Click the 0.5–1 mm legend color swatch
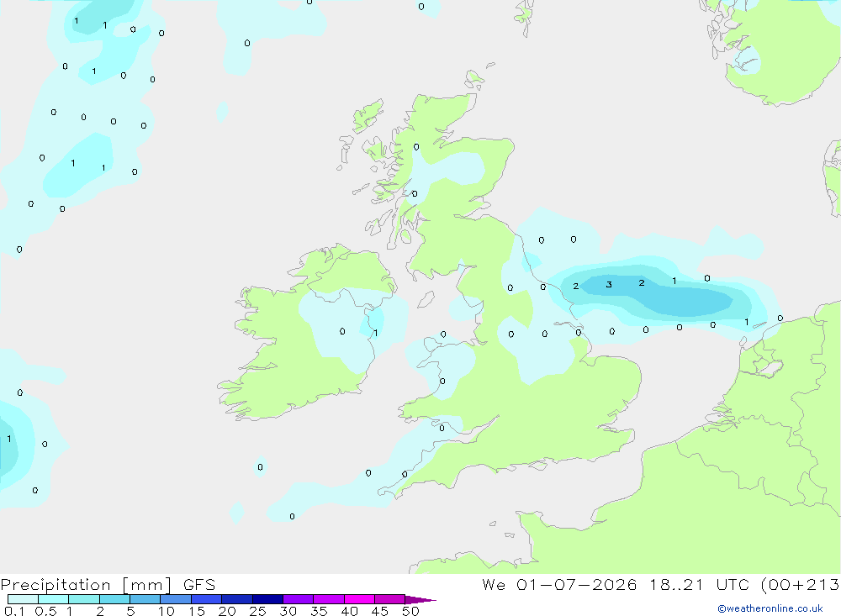 pyautogui.click(x=53, y=599)
